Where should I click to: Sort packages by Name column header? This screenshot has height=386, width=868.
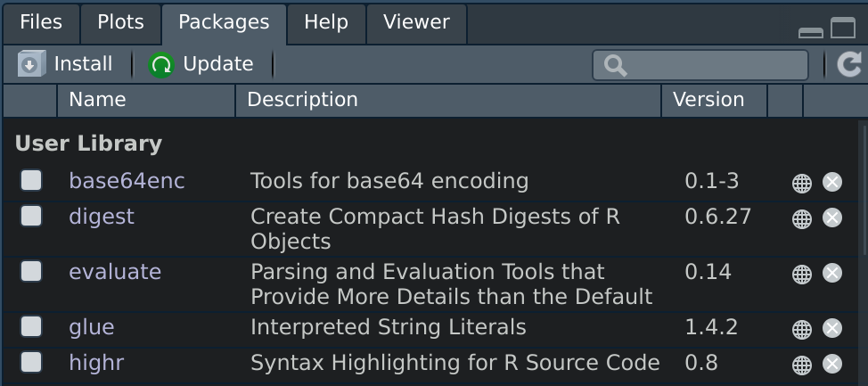coord(97,100)
